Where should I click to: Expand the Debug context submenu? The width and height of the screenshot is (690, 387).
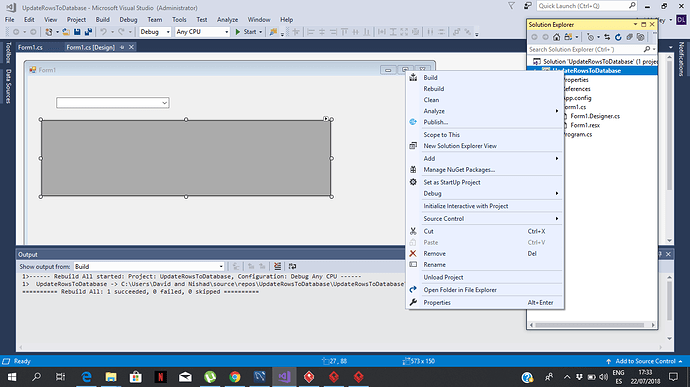click(x=485, y=193)
